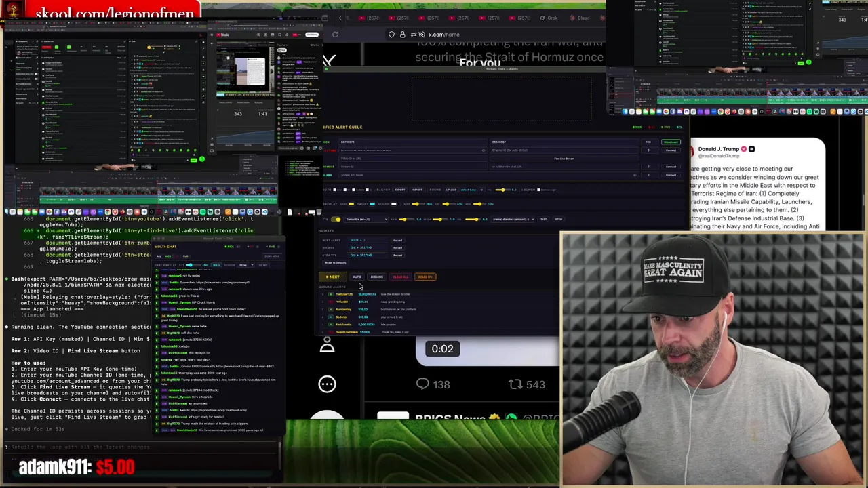Adjust the TTS rate slider
Image resolution: width=868 pixels, height=488 pixels.
point(407,219)
